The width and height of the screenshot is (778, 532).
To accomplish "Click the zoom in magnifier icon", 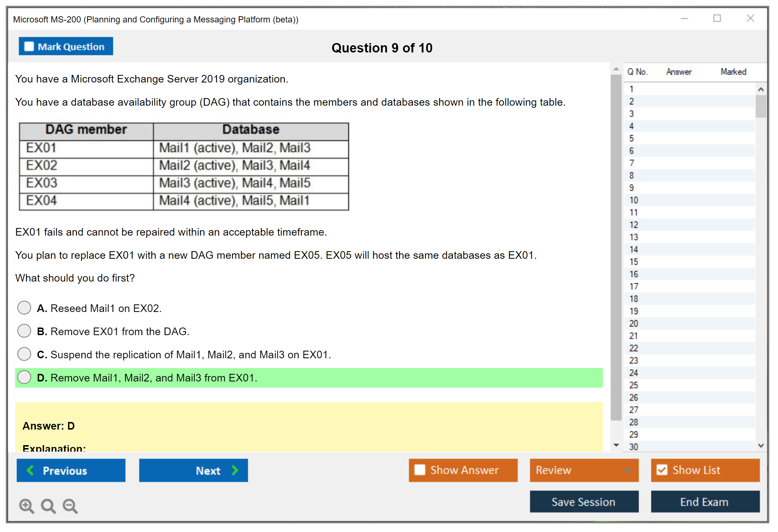I will 26,506.
